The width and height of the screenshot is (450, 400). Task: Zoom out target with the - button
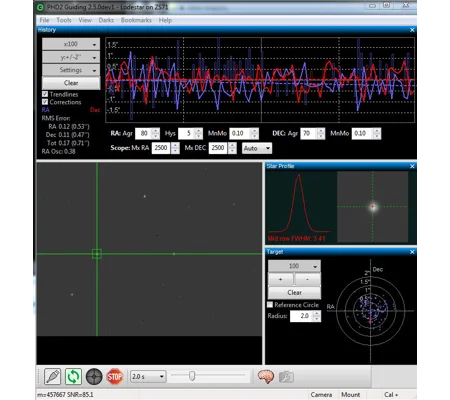click(308, 279)
